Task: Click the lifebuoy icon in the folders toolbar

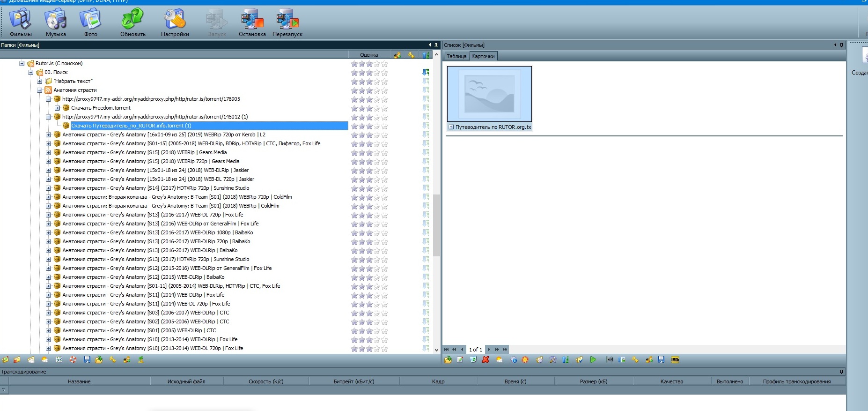Action: click(73, 360)
